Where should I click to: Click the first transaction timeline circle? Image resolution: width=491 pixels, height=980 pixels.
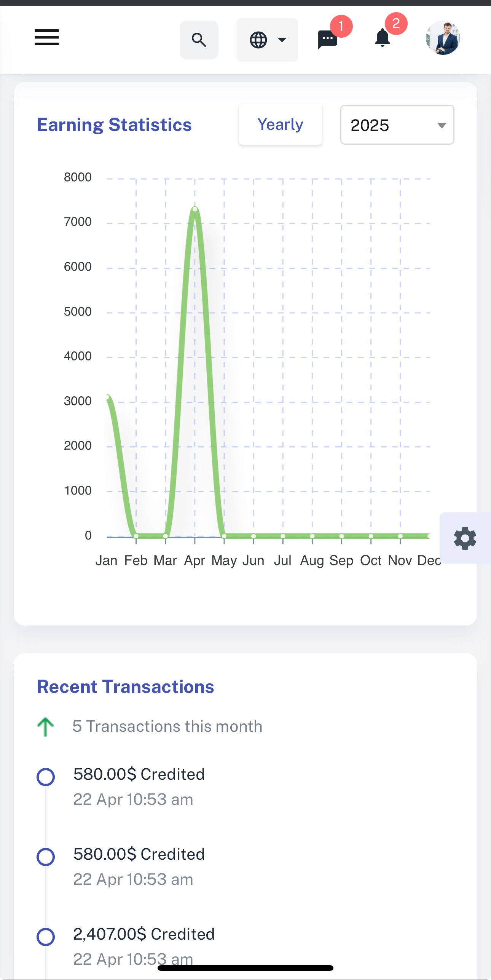(x=46, y=777)
